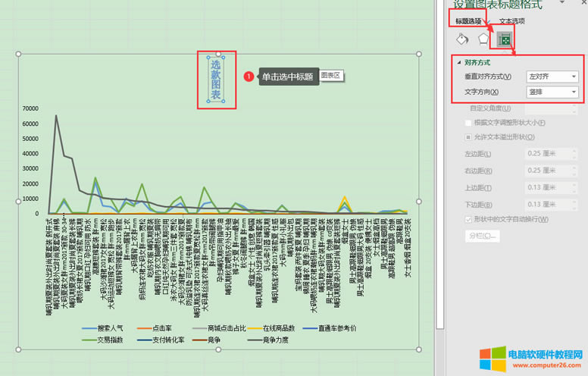Toggle the 根据文字调整形状大小 checkbox
The width and height of the screenshot is (588, 376).
tap(468, 122)
